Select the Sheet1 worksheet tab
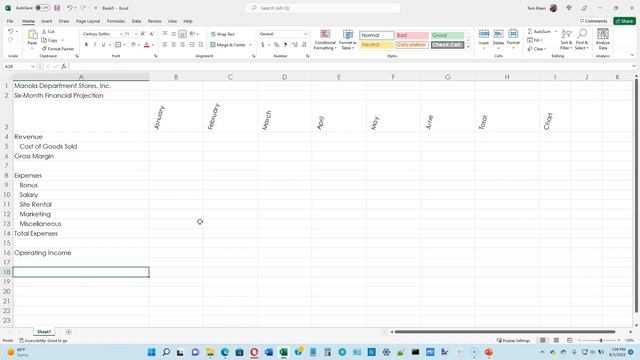Viewport: 640px width, 360px height. (x=44, y=332)
